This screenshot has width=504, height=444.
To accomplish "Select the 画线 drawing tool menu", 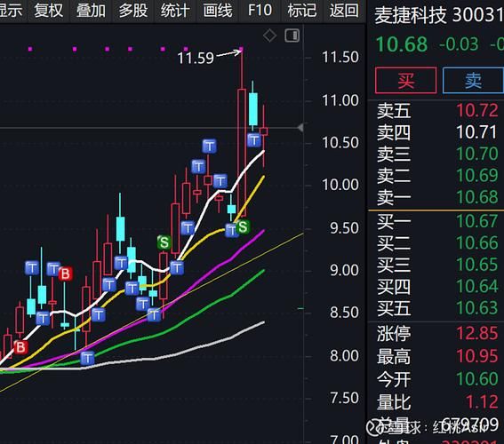I will [x=218, y=11].
